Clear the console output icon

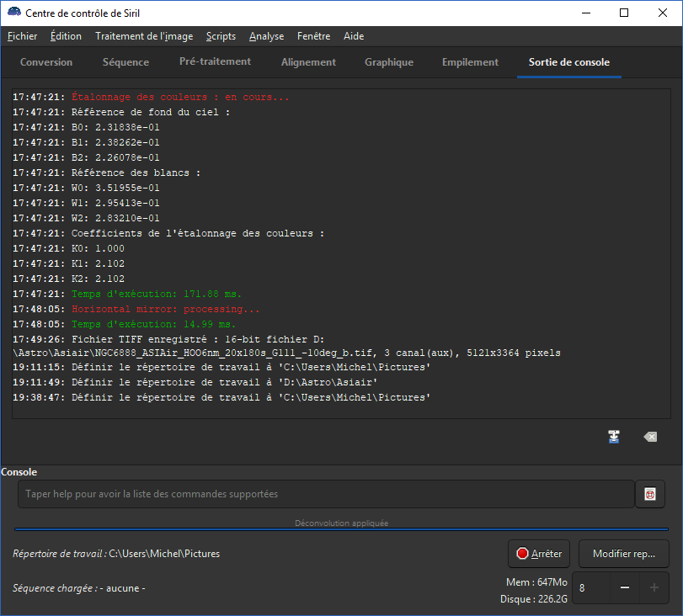click(650, 437)
